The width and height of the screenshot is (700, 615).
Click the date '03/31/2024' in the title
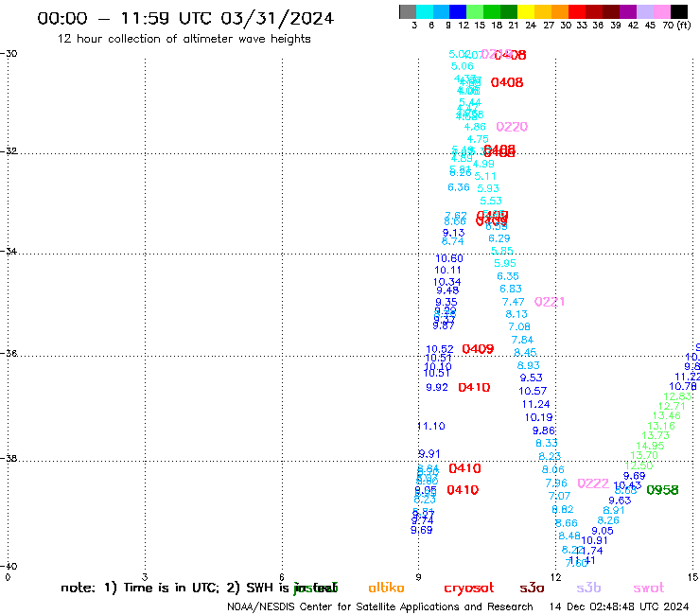coord(277,18)
